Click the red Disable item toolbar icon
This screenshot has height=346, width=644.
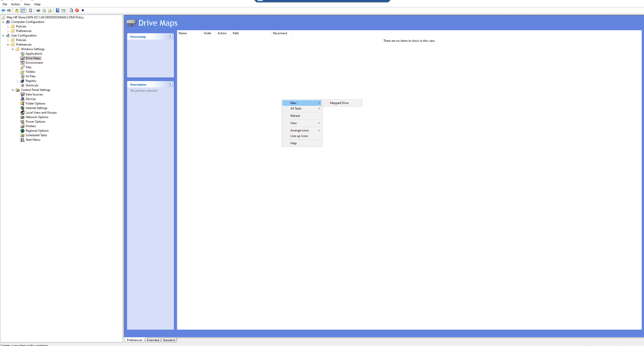pyautogui.click(x=77, y=10)
